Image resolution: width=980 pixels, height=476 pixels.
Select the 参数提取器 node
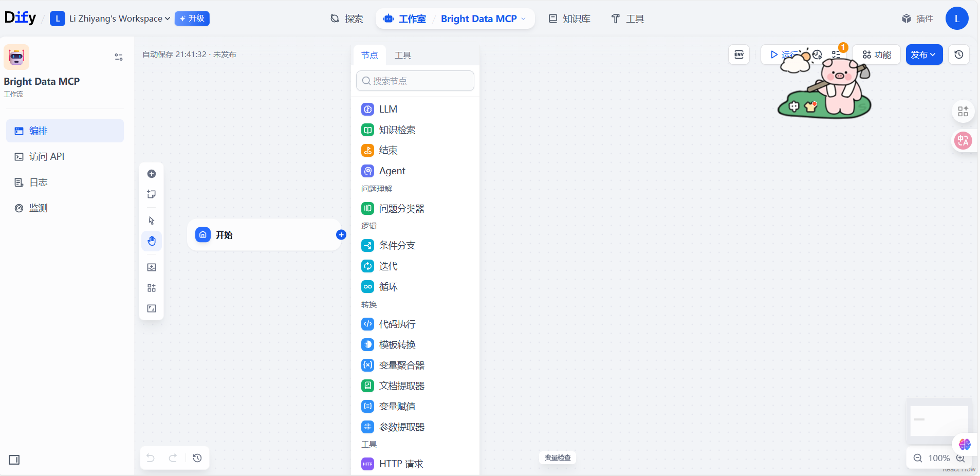click(x=415, y=427)
